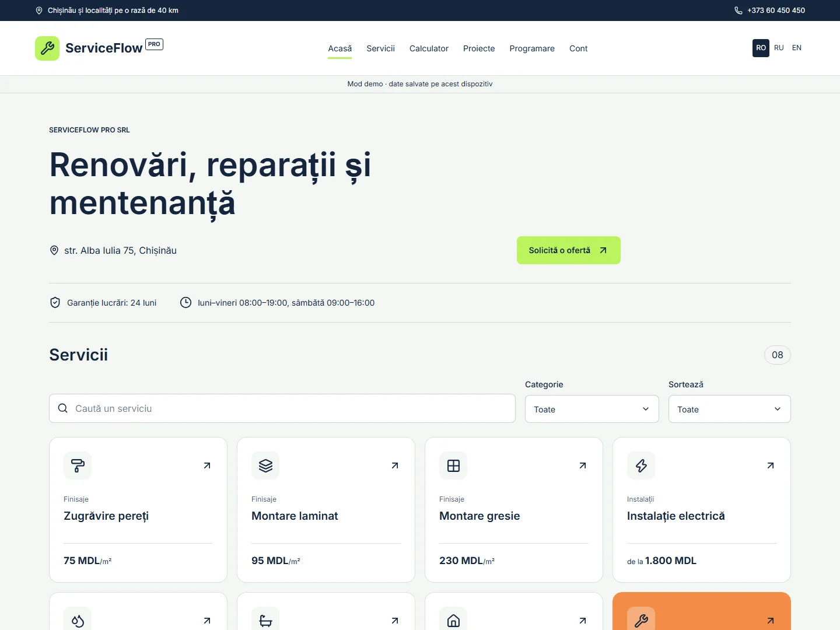840x630 pixels.
Task: Switch language to RO
Action: (x=761, y=48)
